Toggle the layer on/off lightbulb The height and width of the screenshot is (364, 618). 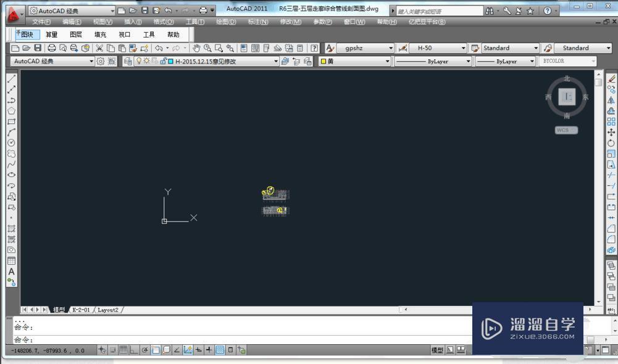(140, 60)
